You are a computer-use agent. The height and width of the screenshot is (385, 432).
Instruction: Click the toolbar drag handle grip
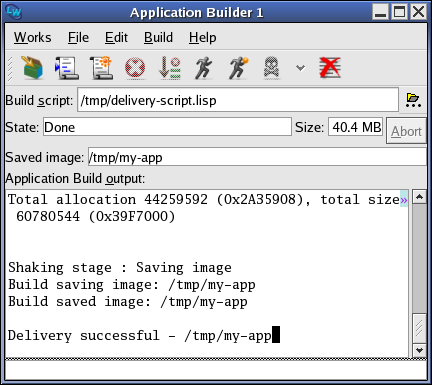(10, 68)
